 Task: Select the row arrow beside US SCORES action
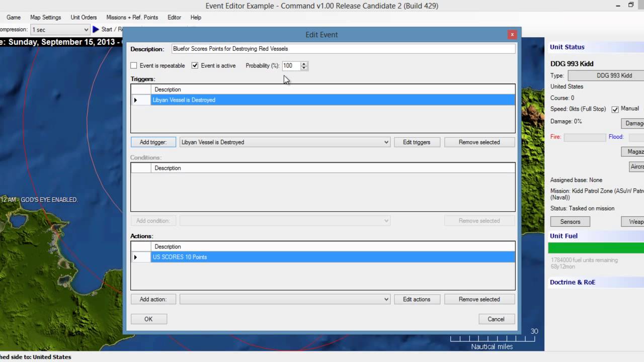click(135, 257)
